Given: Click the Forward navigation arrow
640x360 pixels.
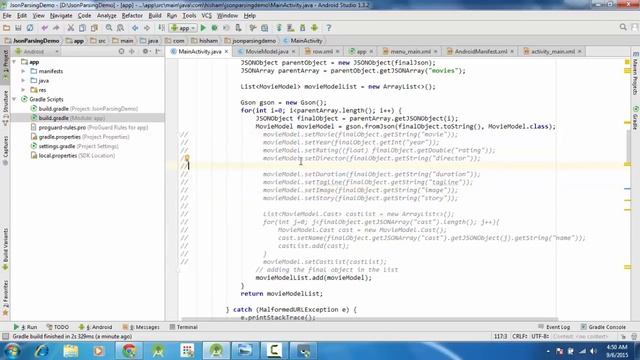Looking at the screenshot, I should (147, 28).
